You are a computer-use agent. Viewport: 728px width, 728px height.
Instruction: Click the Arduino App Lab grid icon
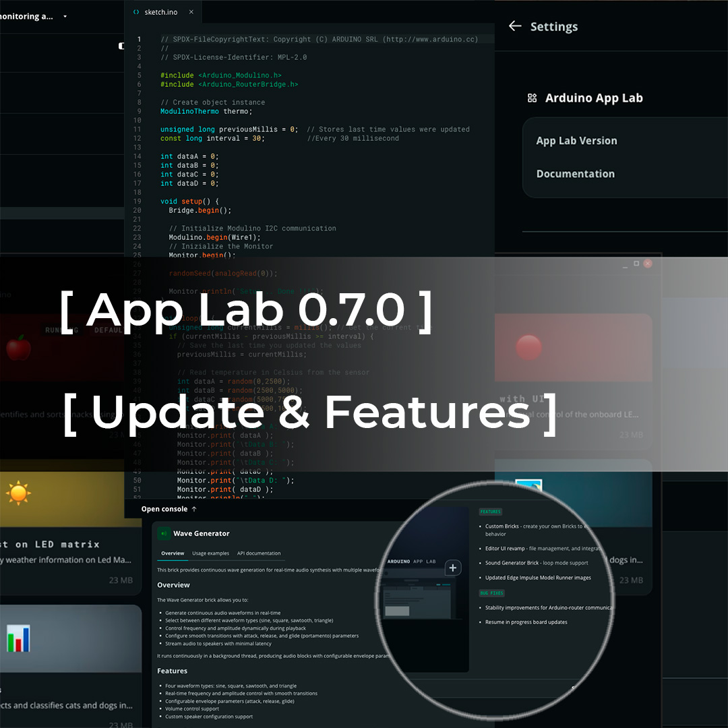click(532, 98)
